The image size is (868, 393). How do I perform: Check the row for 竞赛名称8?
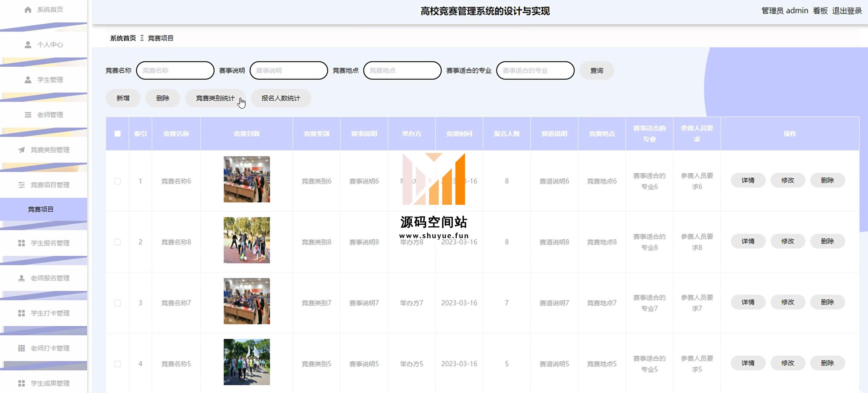[x=118, y=242]
